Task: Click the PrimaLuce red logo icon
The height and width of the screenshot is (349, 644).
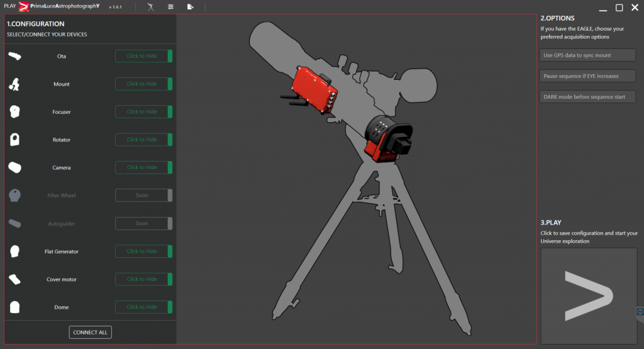Action: tap(24, 6)
